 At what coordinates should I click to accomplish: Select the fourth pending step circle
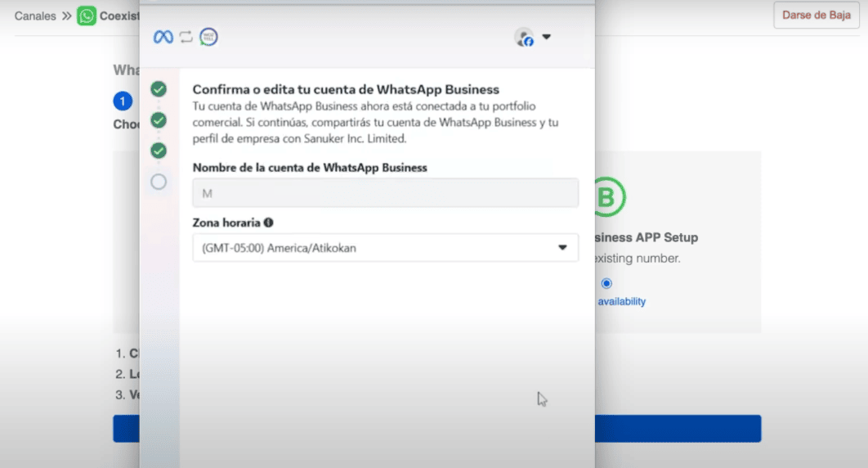[x=159, y=182]
